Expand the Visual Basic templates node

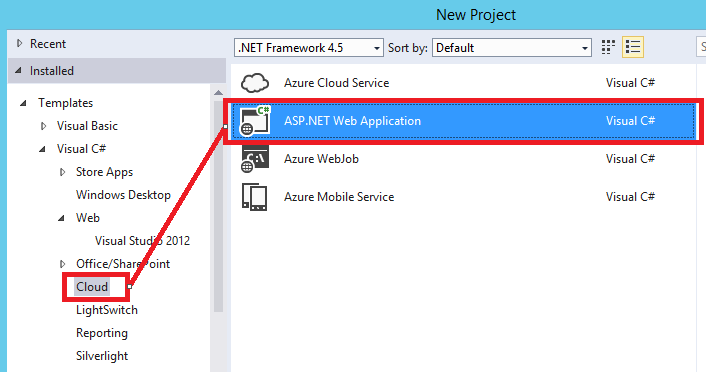coord(44,126)
